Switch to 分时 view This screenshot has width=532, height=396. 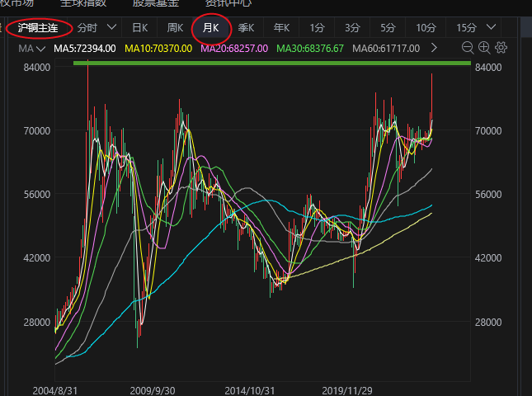(87, 28)
